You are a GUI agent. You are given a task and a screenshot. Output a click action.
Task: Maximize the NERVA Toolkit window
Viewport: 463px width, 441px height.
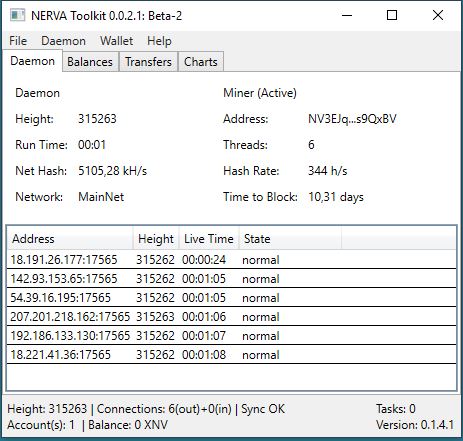(392, 15)
